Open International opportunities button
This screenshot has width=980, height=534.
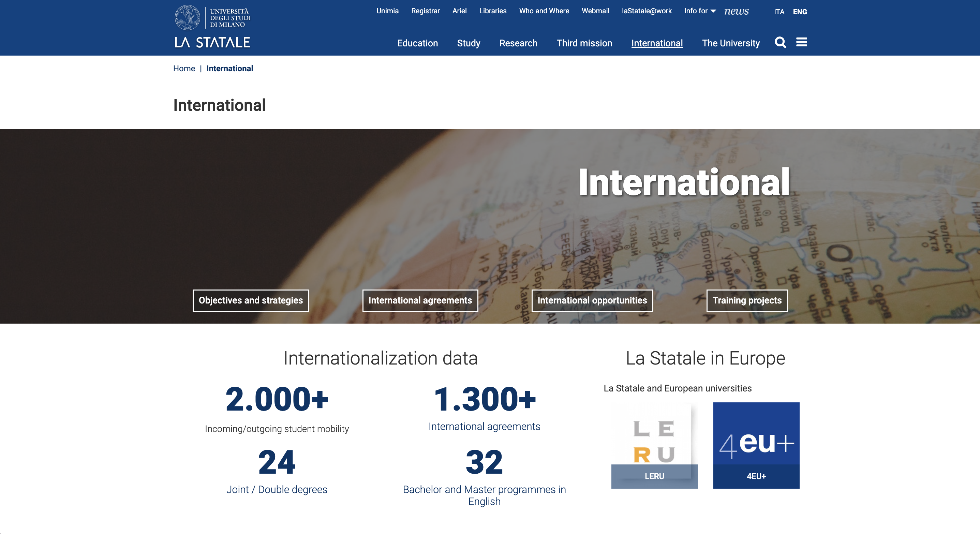point(592,300)
